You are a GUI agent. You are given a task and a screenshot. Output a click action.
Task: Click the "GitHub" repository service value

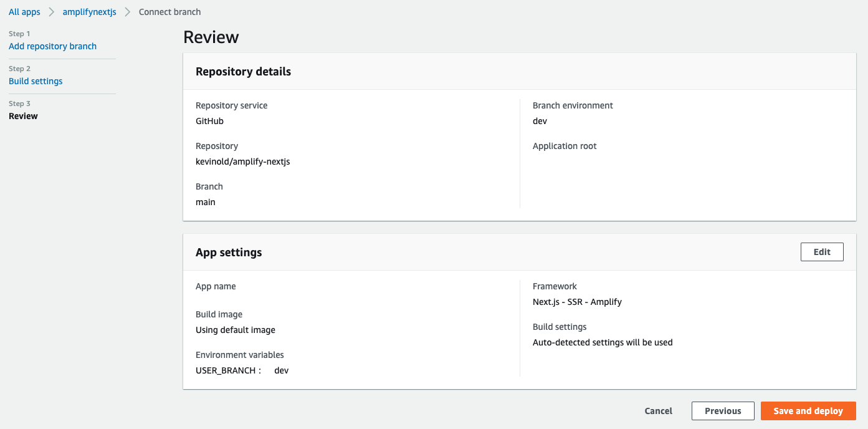tap(209, 121)
